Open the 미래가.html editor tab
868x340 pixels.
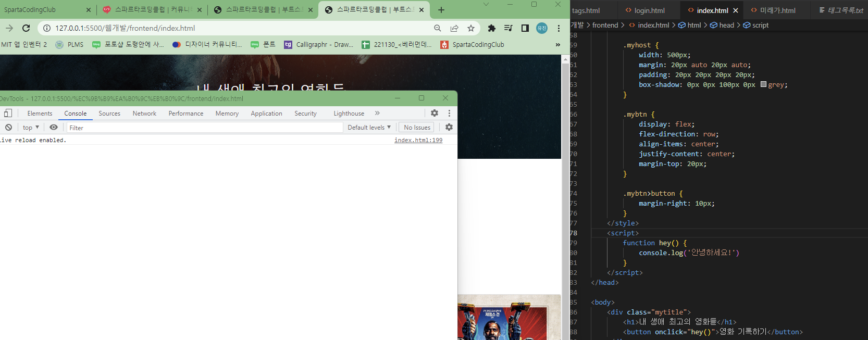click(773, 10)
